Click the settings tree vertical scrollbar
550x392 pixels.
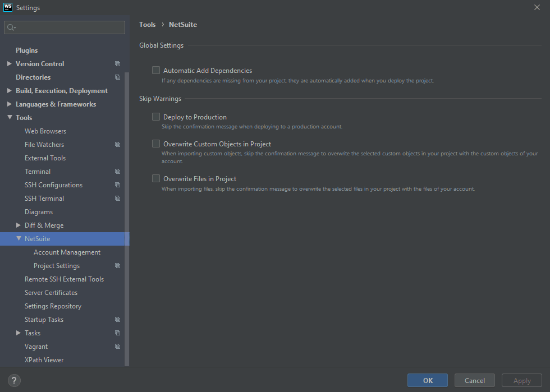(x=127, y=219)
